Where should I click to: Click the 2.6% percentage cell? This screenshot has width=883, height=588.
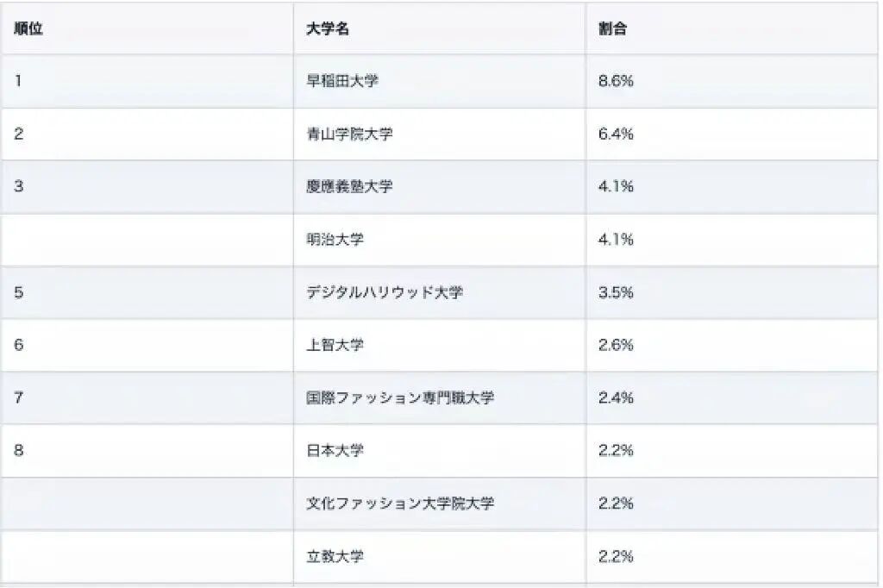[616, 345]
